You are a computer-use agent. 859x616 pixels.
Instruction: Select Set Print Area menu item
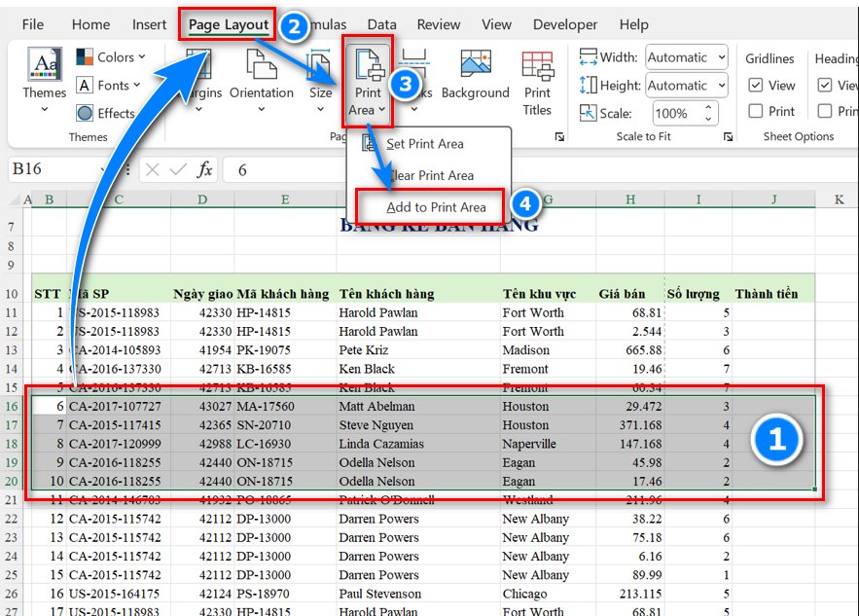click(424, 143)
